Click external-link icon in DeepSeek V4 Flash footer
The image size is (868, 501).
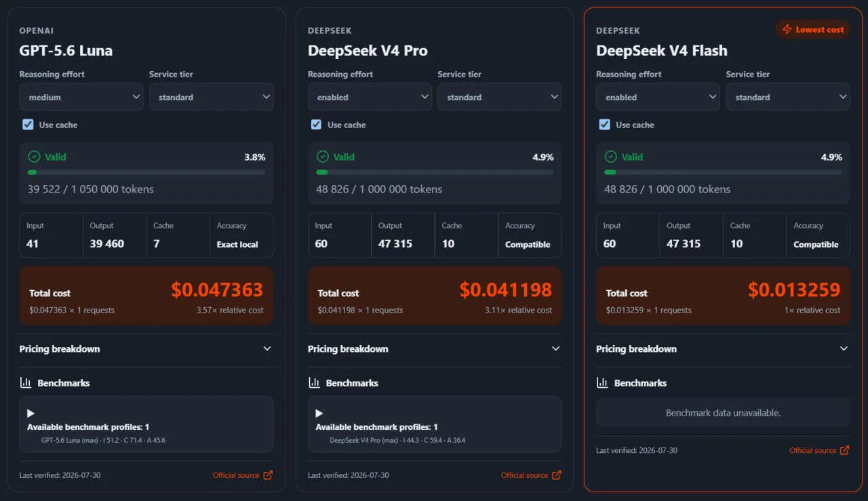point(844,450)
